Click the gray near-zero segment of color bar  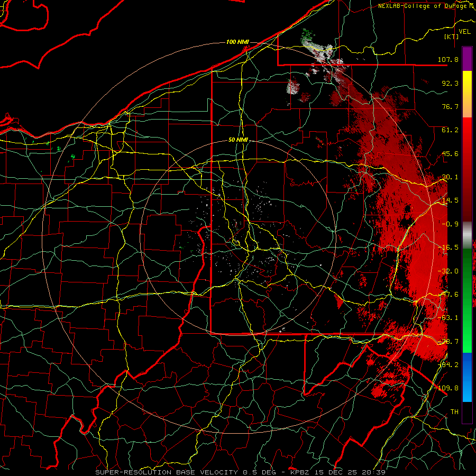click(467, 235)
